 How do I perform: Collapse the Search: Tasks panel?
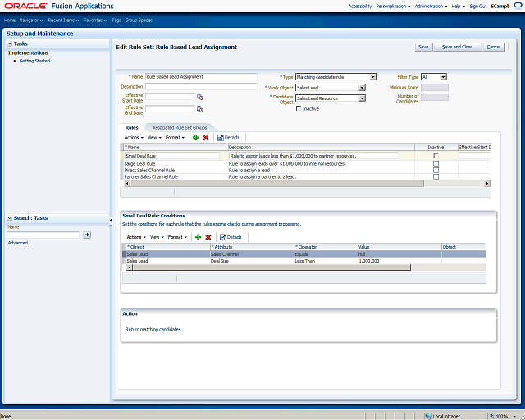10,218
